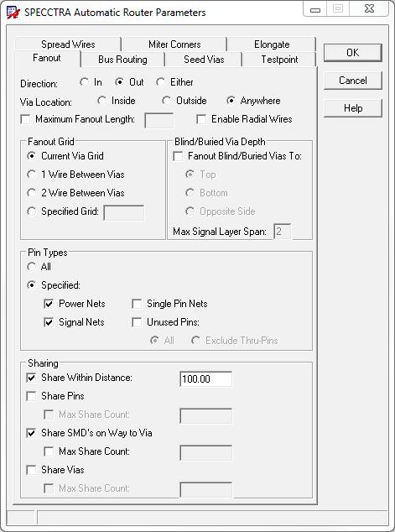This screenshot has width=395, height=532.
Task: Enable Fanout Blind/Buried Vias To checkbox
Action: (178, 156)
